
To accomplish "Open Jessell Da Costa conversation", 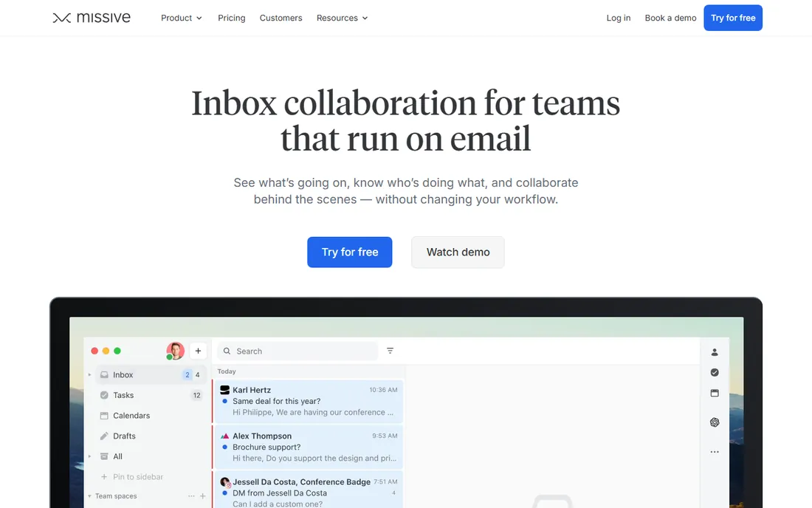I will (x=308, y=490).
